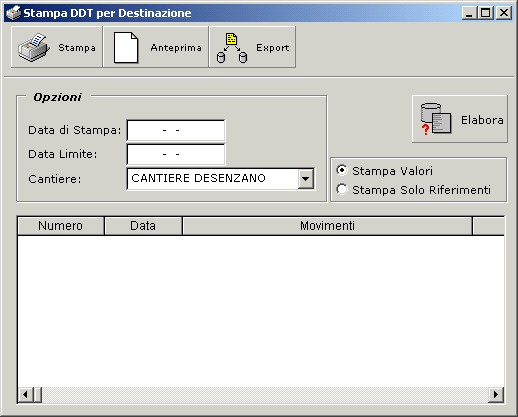Click the Movimenti column header
This screenshot has height=417, width=518.
pos(327,226)
